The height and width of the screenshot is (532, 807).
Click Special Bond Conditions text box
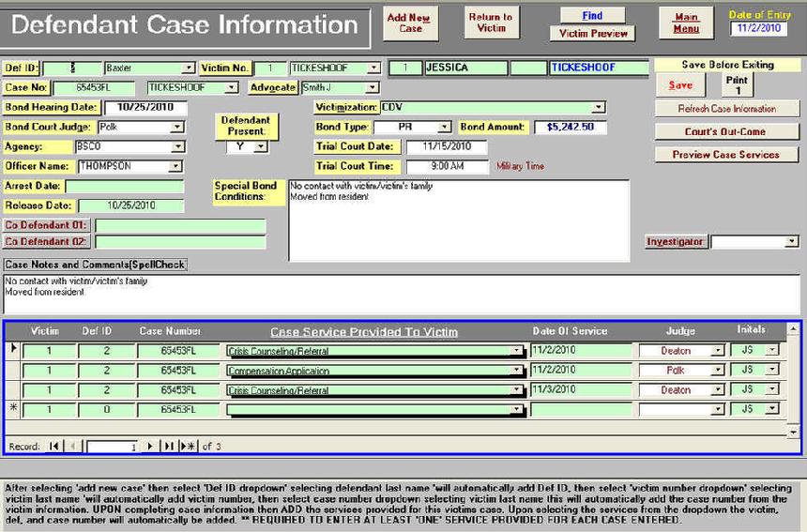tap(459, 220)
